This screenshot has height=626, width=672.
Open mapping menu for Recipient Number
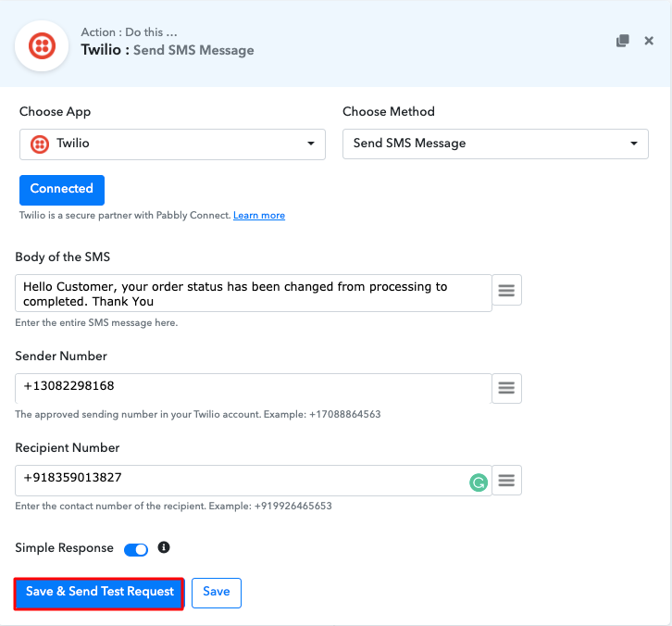tap(506, 481)
